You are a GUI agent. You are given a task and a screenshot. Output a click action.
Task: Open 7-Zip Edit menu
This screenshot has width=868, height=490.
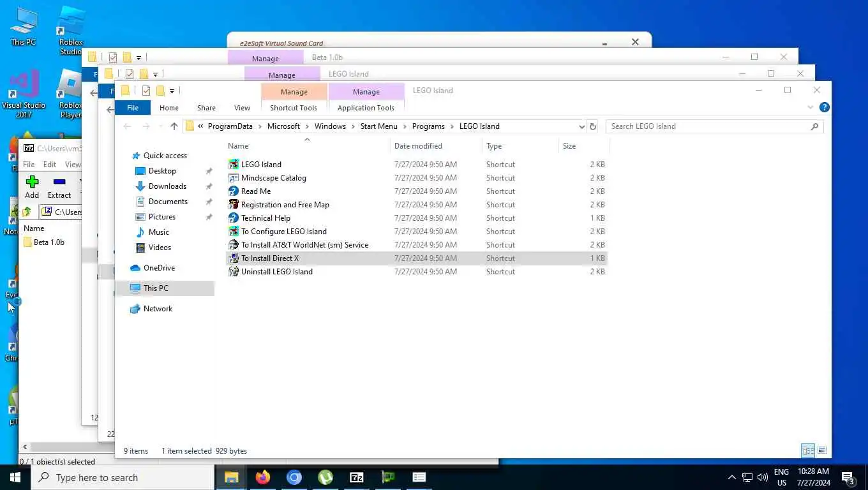[x=50, y=165]
